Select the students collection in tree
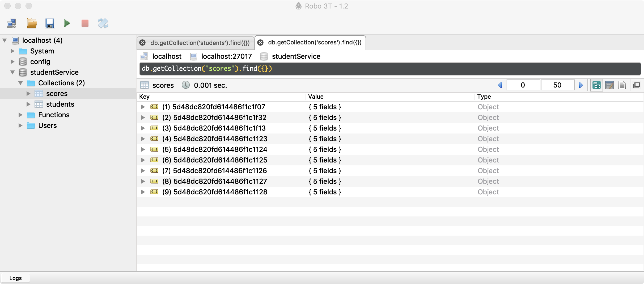The image size is (644, 284). coord(60,104)
